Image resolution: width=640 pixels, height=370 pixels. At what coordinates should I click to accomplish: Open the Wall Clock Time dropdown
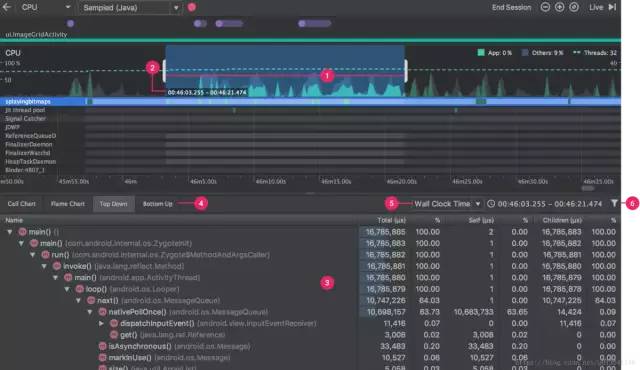click(x=447, y=204)
